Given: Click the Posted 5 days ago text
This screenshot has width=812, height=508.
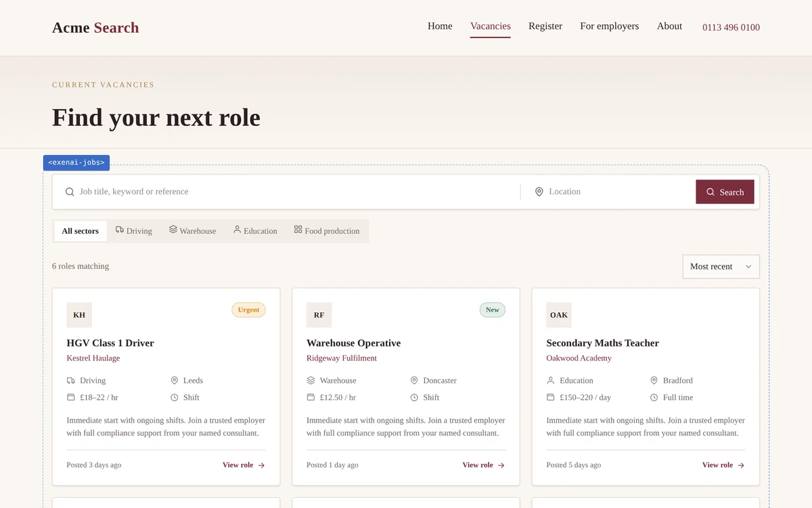Looking at the screenshot, I should (x=573, y=465).
